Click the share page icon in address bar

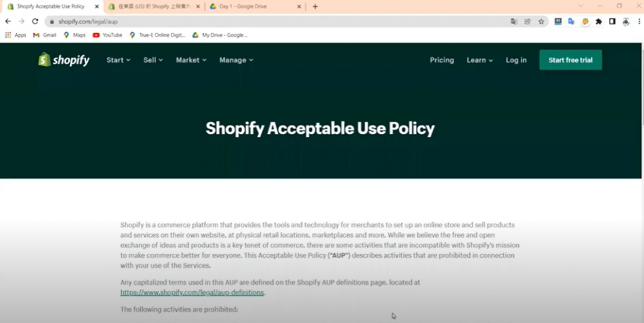tap(528, 21)
